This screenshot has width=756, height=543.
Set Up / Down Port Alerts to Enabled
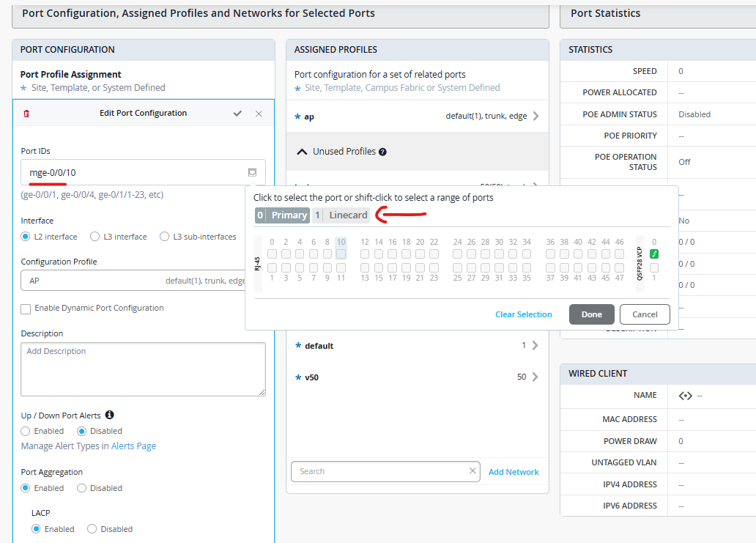26,431
